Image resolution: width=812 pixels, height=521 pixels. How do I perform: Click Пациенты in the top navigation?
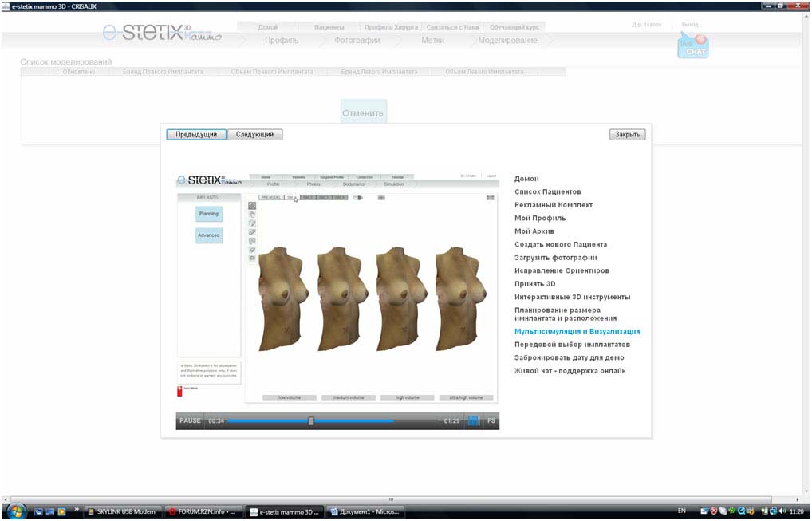coord(329,27)
